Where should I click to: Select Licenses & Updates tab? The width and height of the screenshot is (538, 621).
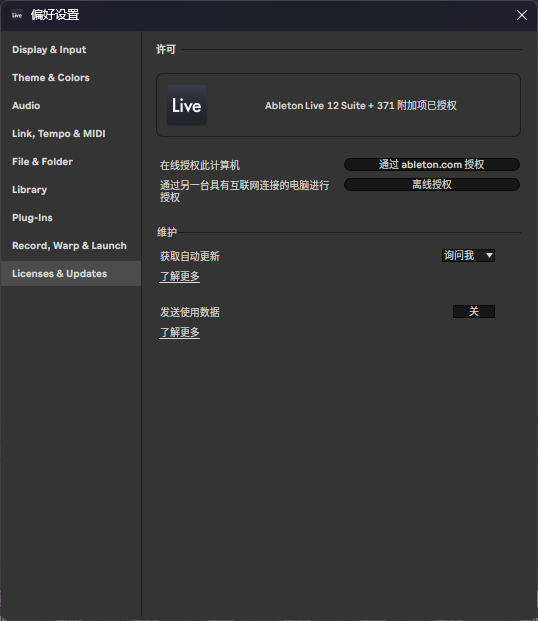(71, 274)
